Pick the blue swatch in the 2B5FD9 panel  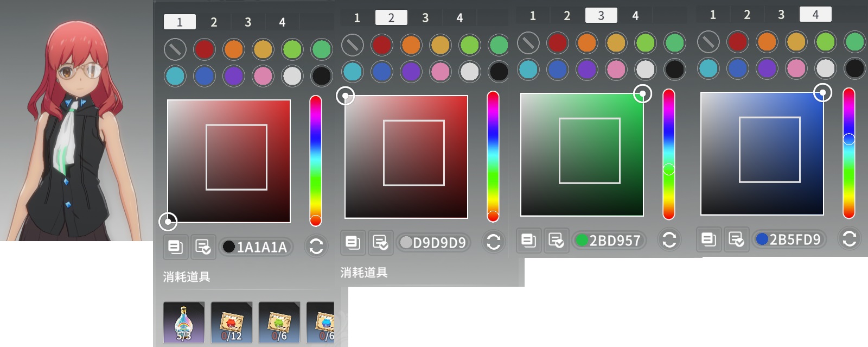click(738, 68)
